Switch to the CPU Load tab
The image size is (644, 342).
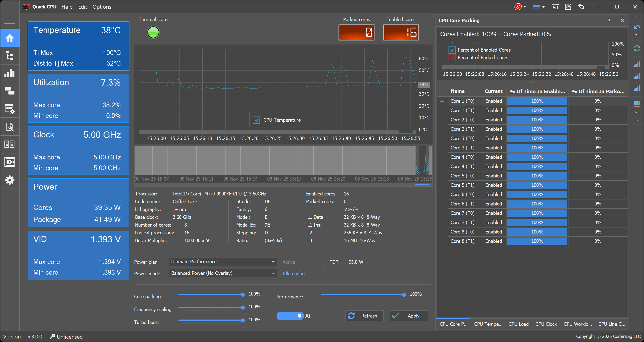tap(518, 324)
